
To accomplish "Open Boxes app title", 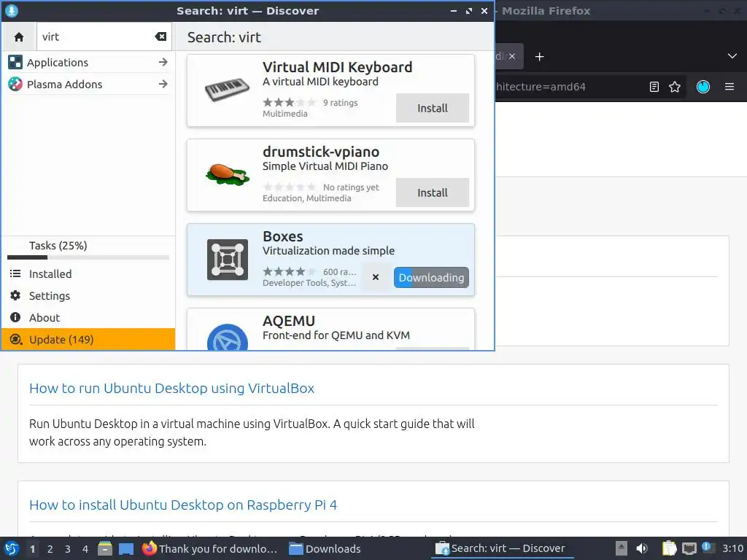I will pos(283,237).
